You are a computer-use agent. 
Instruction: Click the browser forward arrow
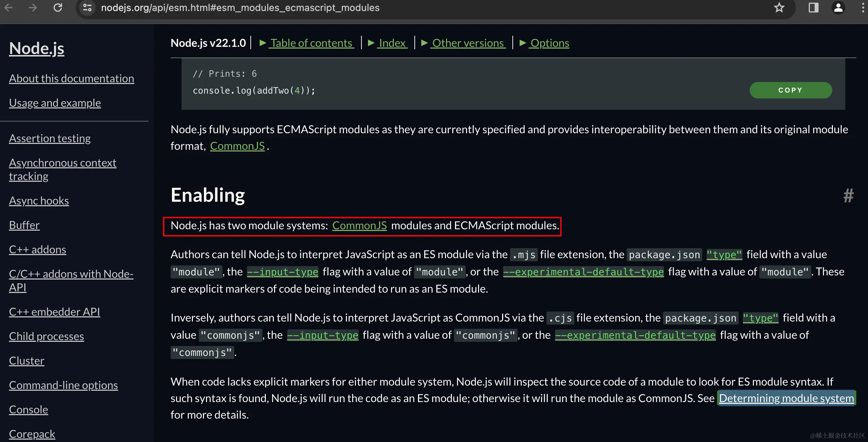click(x=33, y=8)
